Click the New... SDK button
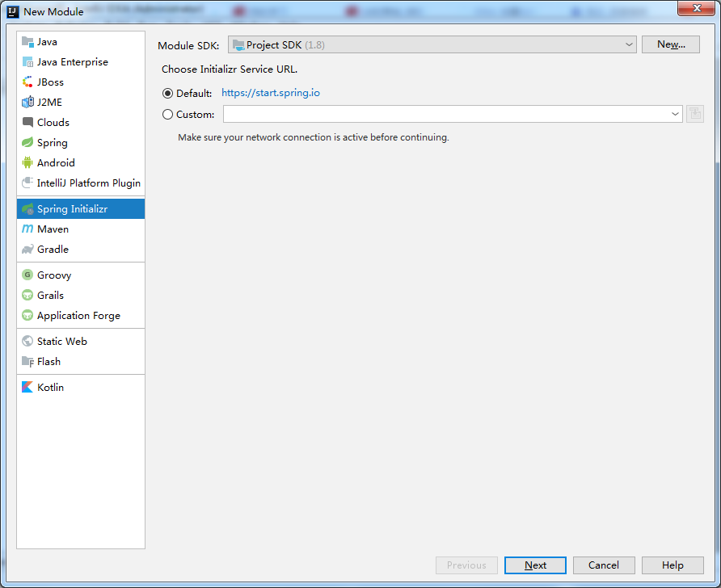The width and height of the screenshot is (721, 588). point(670,44)
